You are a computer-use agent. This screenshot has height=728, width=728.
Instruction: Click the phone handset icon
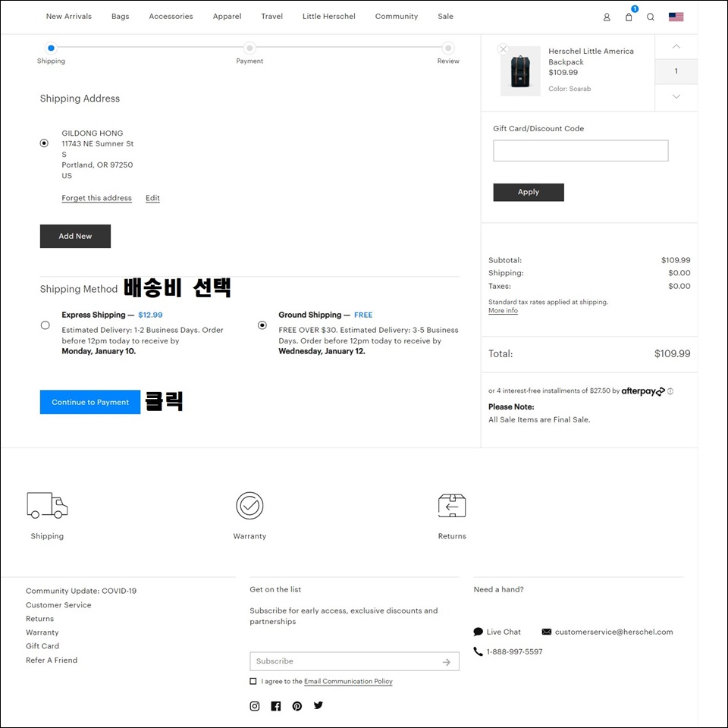[478, 651]
